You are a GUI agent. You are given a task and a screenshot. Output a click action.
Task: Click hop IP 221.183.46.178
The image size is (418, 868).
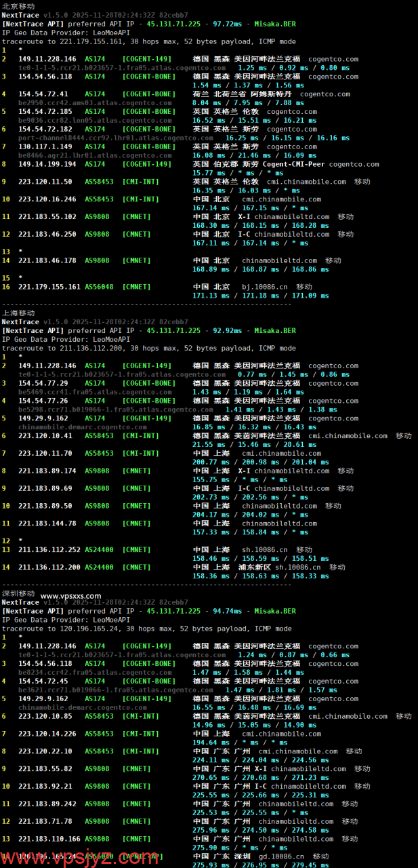point(47,260)
